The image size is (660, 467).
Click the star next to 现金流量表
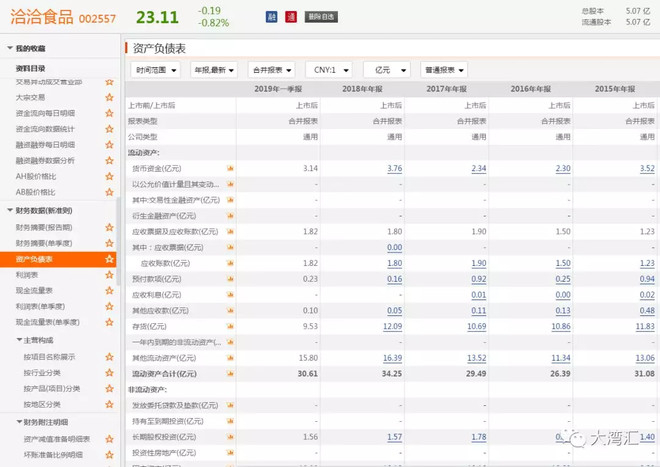pos(109,291)
